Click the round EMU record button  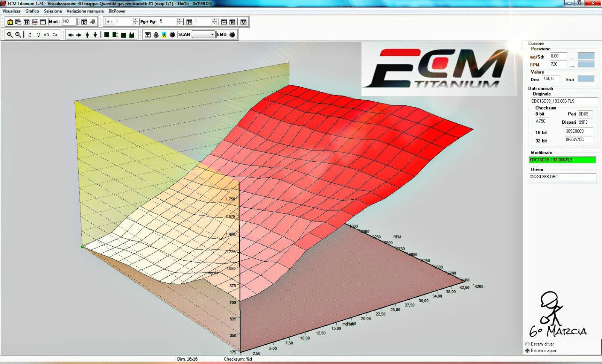click(x=232, y=35)
